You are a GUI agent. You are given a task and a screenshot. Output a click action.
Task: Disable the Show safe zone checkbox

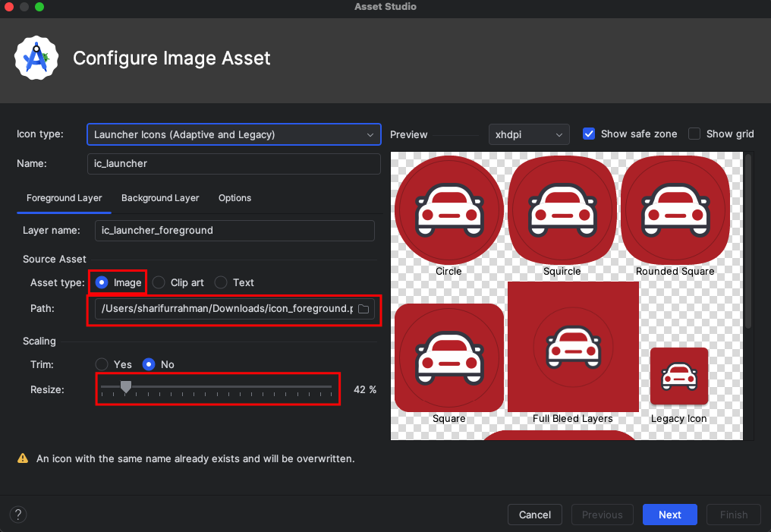pos(589,134)
